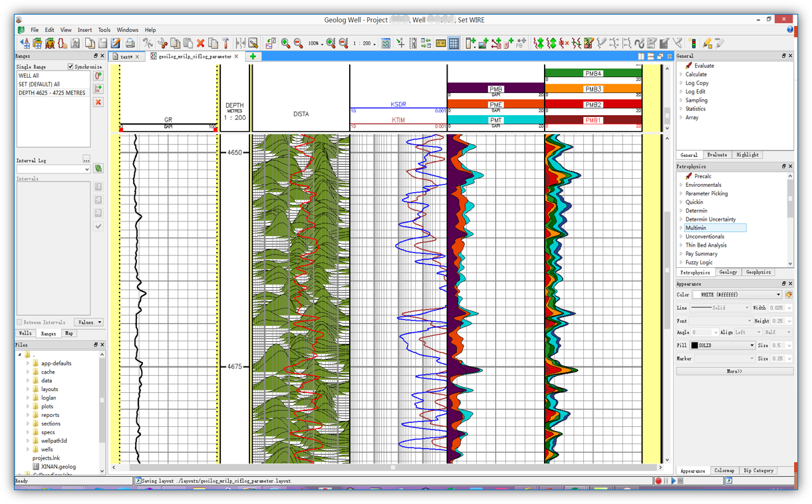This screenshot has height=504, width=812.
Task: Click the blue help icon
Action: pos(790,30)
